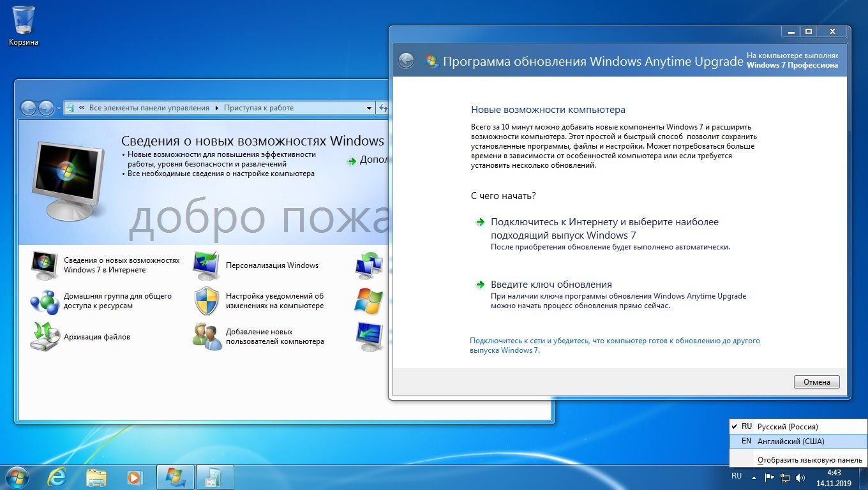Click Архивация файлов label
This screenshot has height=490, width=868.
[97, 337]
